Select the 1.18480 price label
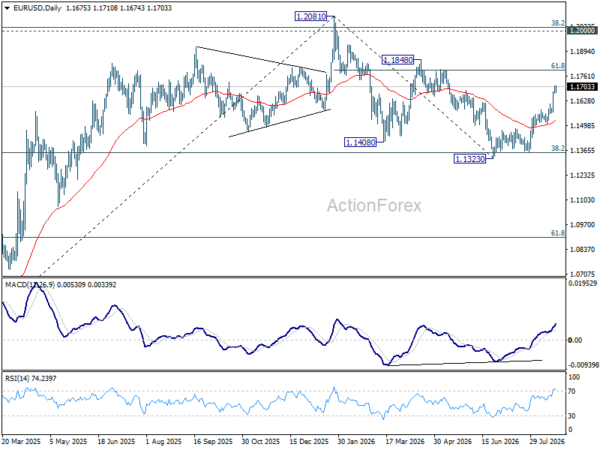Image resolution: width=600 pixels, height=450 pixels. click(x=398, y=60)
